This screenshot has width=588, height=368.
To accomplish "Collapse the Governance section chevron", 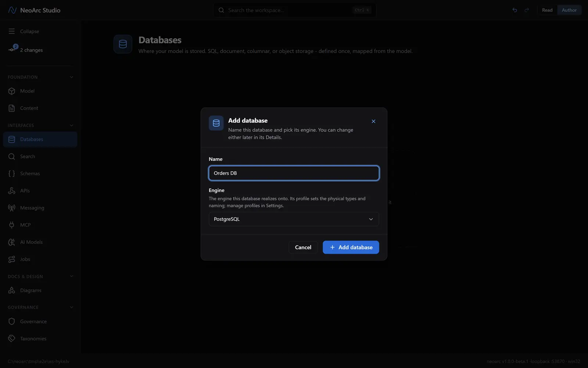I will point(72,307).
